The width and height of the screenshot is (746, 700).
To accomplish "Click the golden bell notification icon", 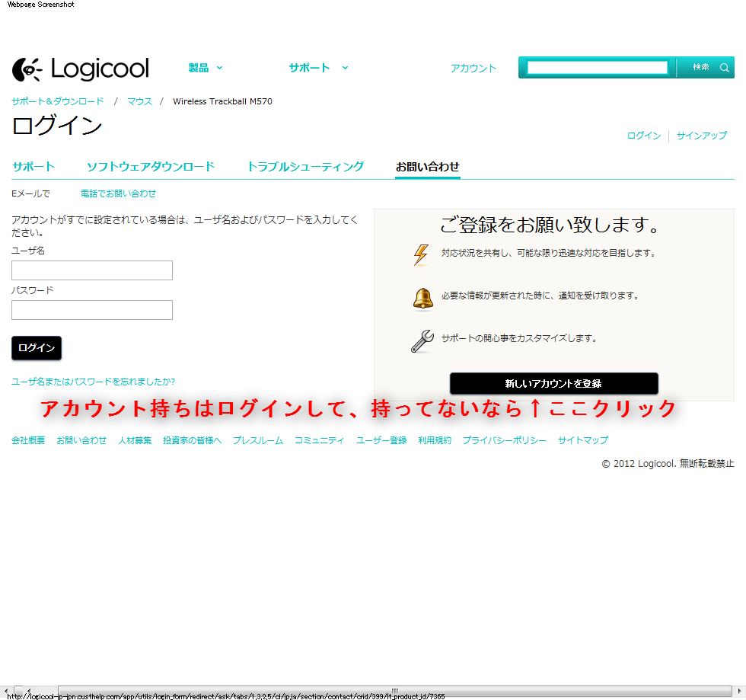I will click(422, 299).
